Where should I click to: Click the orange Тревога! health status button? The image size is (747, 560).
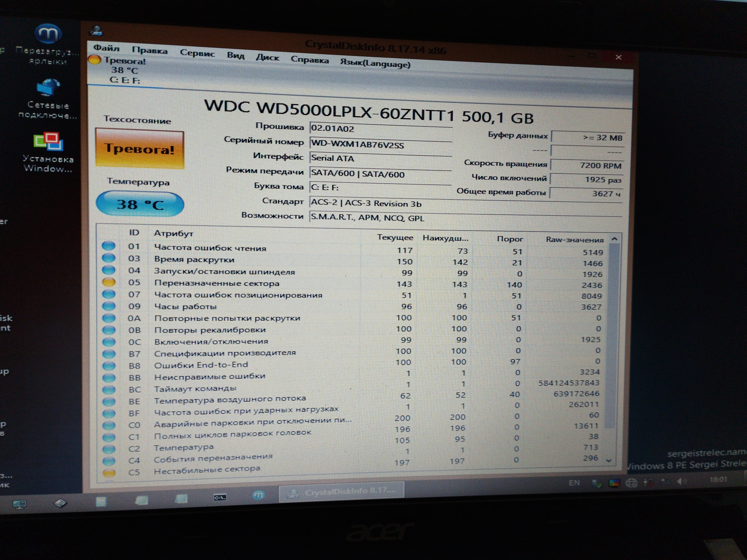tap(140, 149)
